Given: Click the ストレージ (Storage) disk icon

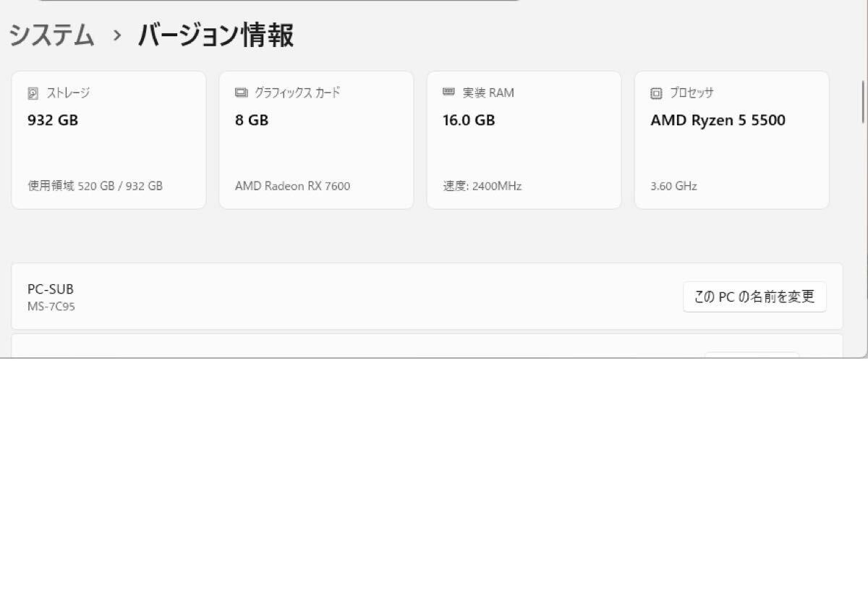Looking at the screenshot, I should [x=32, y=93].
